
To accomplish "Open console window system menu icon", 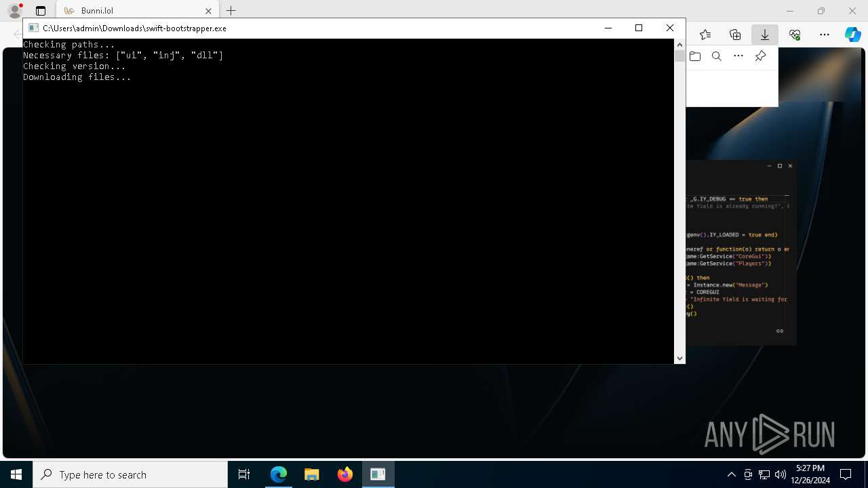I will click(x=33, y=28).
